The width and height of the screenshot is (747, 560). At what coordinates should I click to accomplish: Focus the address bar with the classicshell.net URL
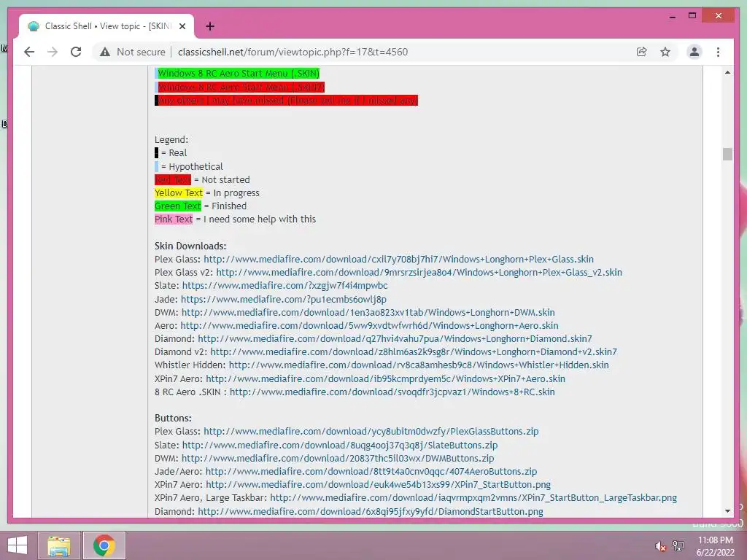293,52
